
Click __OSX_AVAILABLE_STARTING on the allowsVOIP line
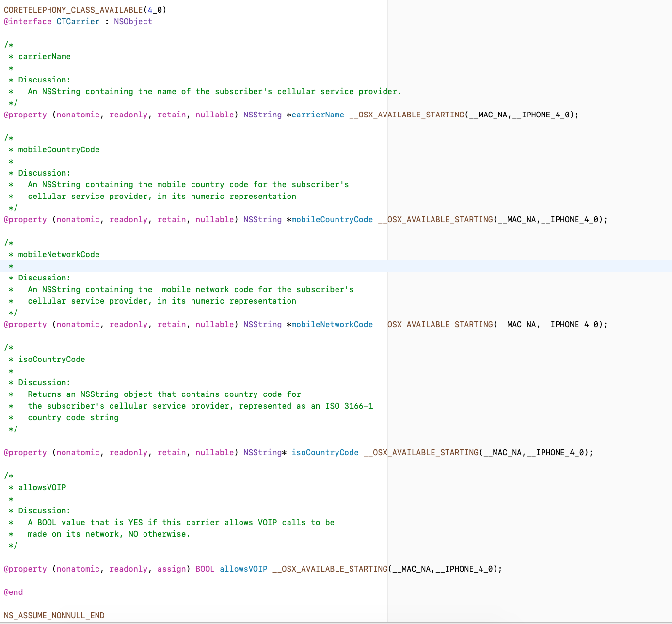330,569
